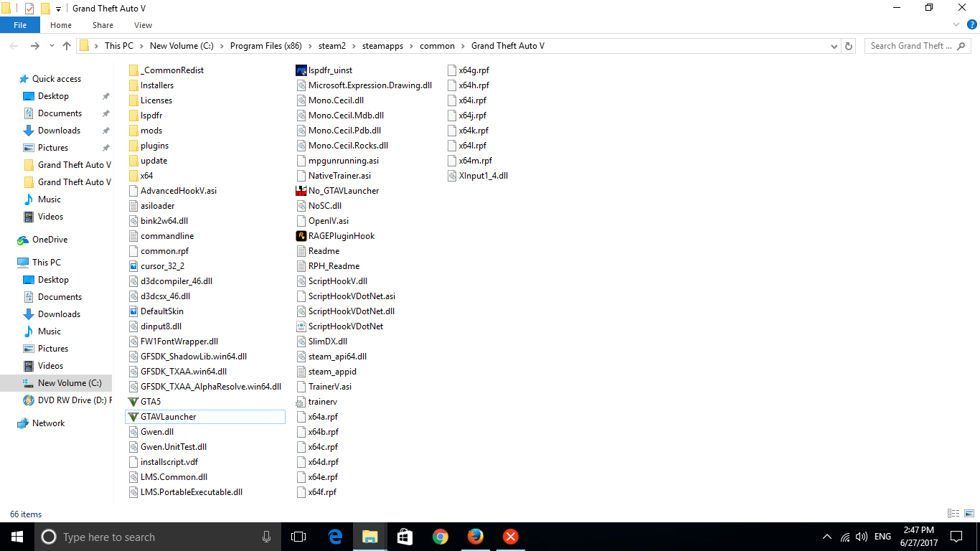Viewport: 980px width, 551px height.
Task: Switch to large icons view
Action: pyautogui.click(x=969, y=514)
